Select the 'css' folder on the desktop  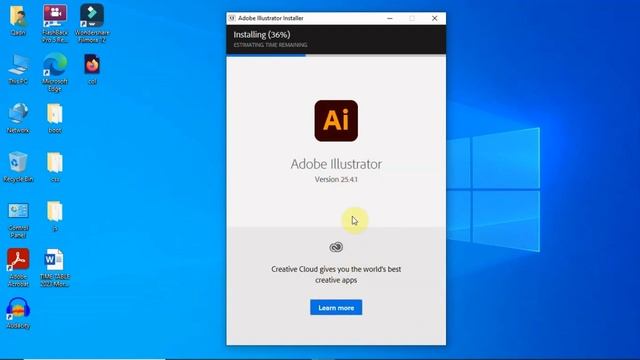[55, 167]
